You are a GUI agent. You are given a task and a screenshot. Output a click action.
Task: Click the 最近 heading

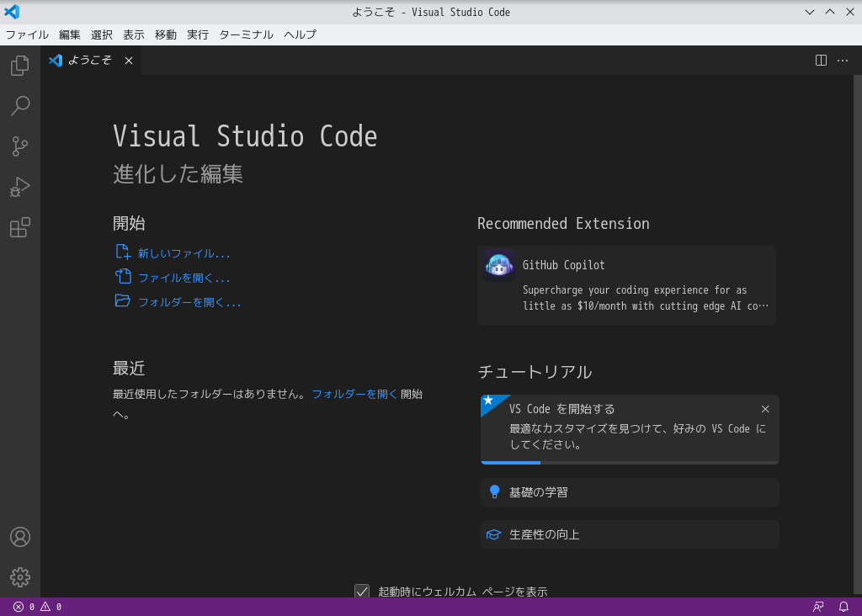coord(129,369)
